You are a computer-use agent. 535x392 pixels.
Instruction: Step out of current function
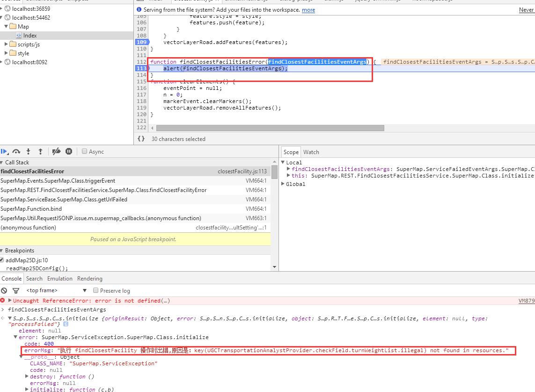[x=40, y=152]
